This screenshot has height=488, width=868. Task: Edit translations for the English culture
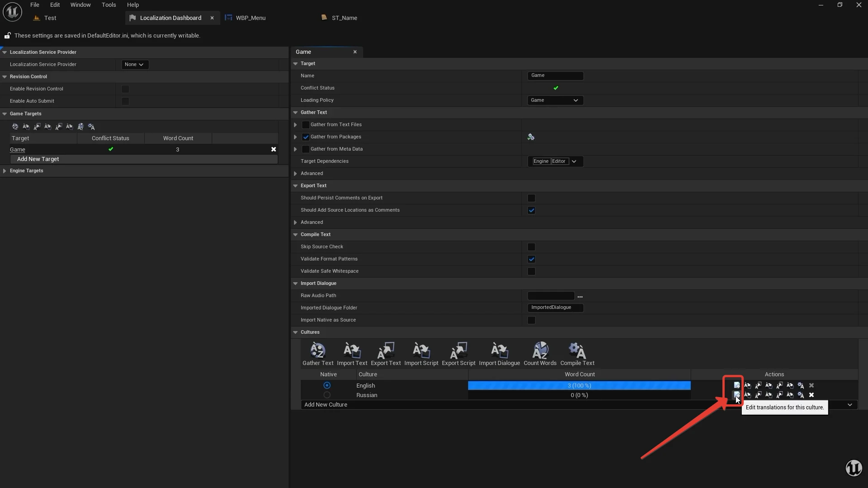pos(736,385)
